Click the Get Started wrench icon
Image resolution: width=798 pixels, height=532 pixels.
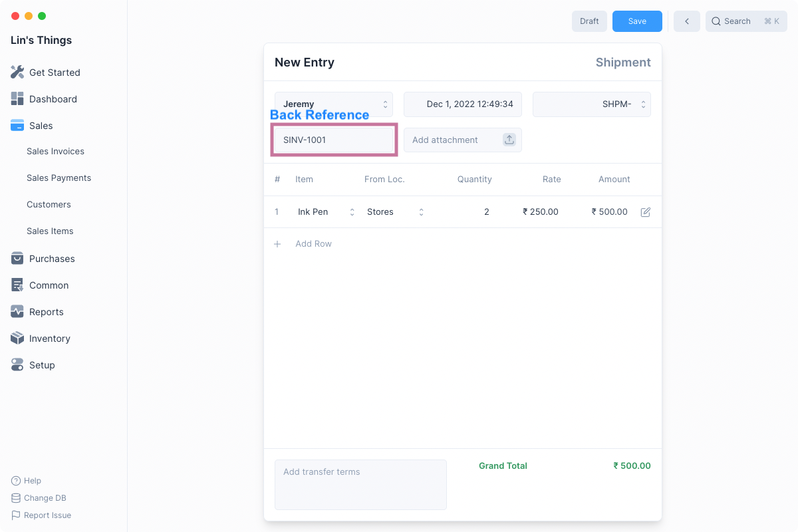tap(17, 72)
